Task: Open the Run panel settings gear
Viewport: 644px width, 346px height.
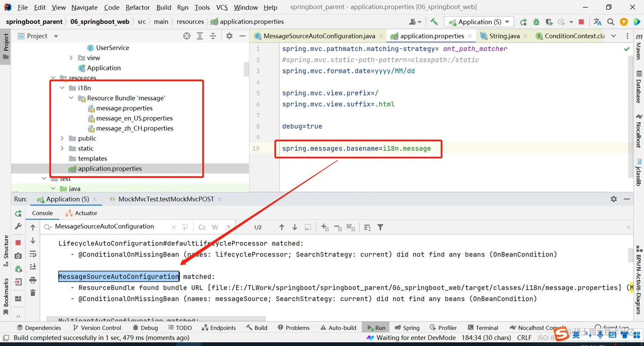Action: tap(614, 199)
